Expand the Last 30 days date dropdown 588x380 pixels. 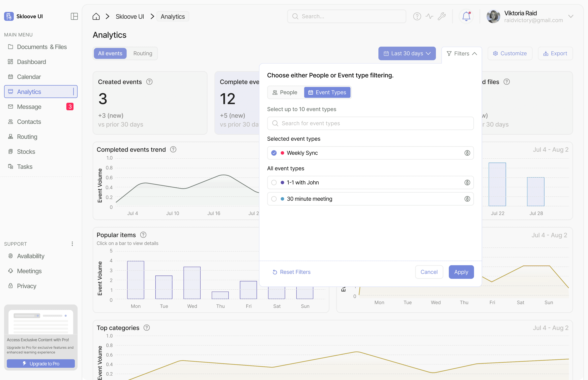point(407,54)
